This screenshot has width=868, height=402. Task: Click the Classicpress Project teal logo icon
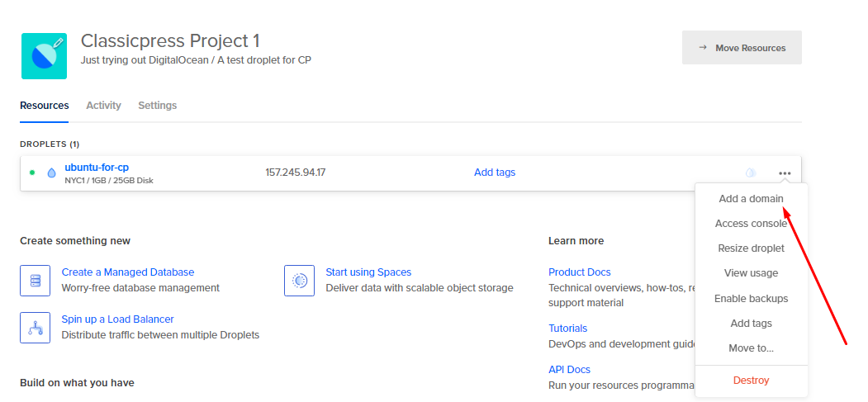45,56
